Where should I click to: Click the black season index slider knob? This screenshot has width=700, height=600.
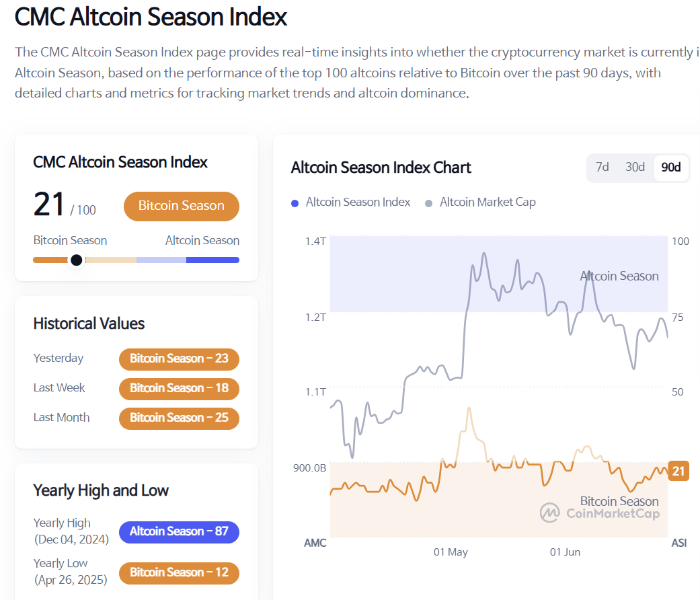coord(77,260)
